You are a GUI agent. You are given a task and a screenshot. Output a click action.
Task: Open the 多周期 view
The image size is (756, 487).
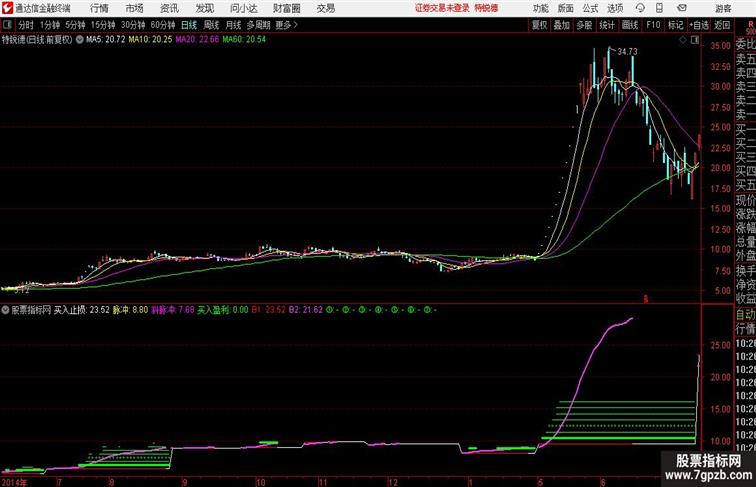[258, 25]
